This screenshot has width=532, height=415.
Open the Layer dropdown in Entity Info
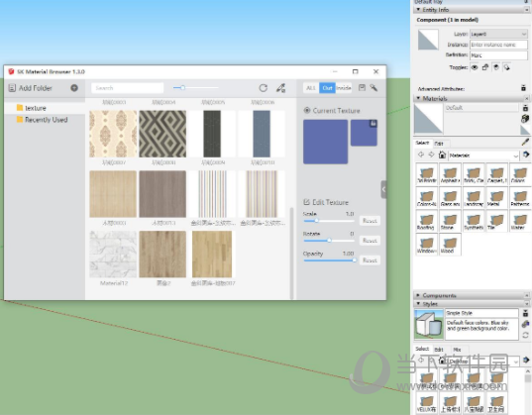click(x=498, y=34)
